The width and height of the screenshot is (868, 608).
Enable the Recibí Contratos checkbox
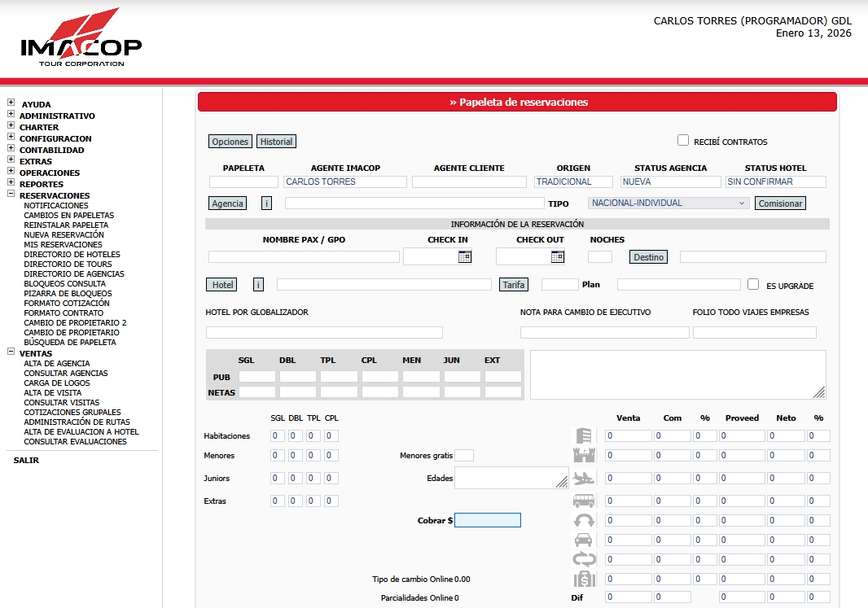point(683,140)
